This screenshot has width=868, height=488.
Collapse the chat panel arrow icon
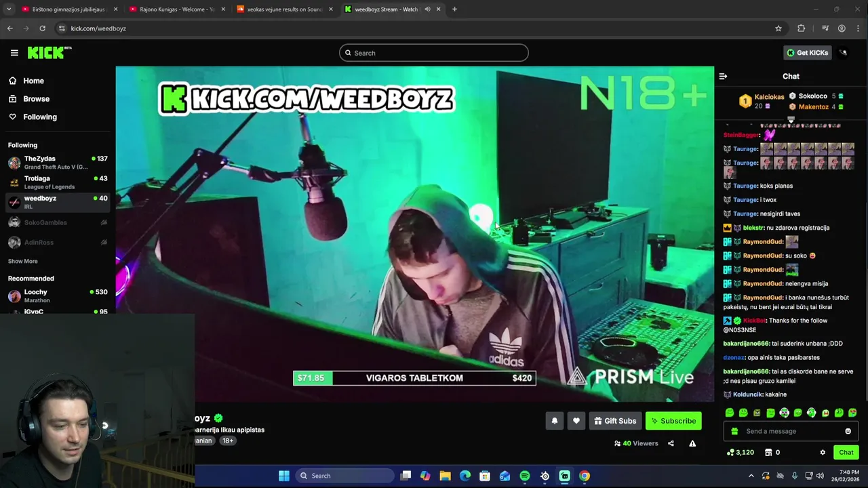click(723, 77)
